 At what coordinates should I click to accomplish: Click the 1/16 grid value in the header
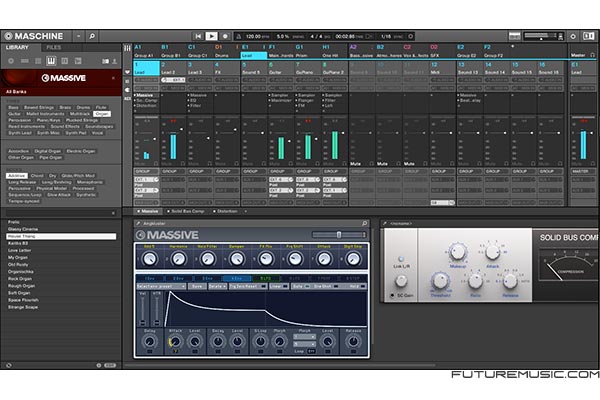click(x=386, y=36)
